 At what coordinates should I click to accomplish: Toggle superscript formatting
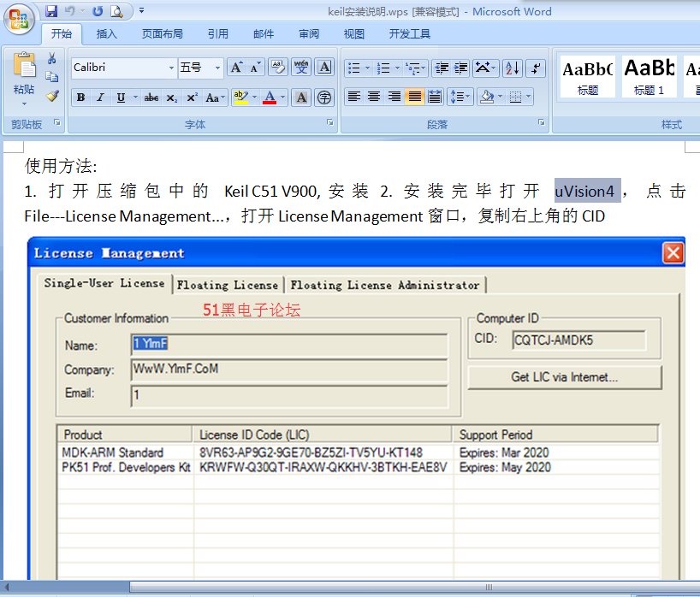pyautogui.click(x=192, y=98)
